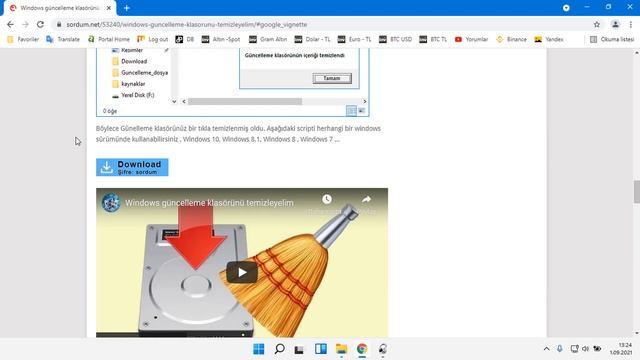
Task: Close the Windows güncelleme klasörünü tab
Action: point(109,8)
